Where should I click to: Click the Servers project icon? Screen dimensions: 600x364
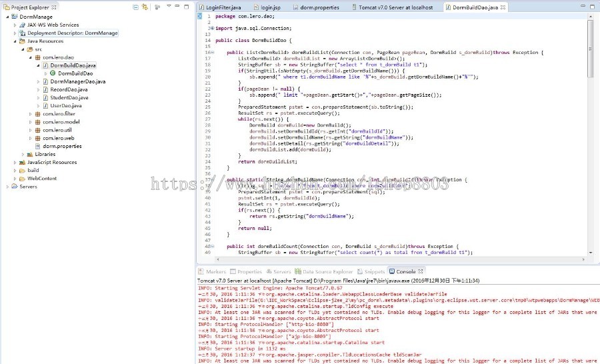pos(15,187)
